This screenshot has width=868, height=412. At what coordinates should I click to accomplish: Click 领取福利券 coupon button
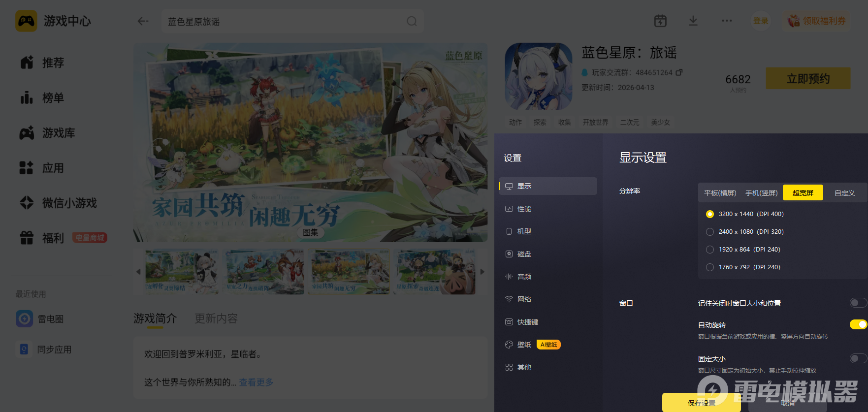click(816, 21)
